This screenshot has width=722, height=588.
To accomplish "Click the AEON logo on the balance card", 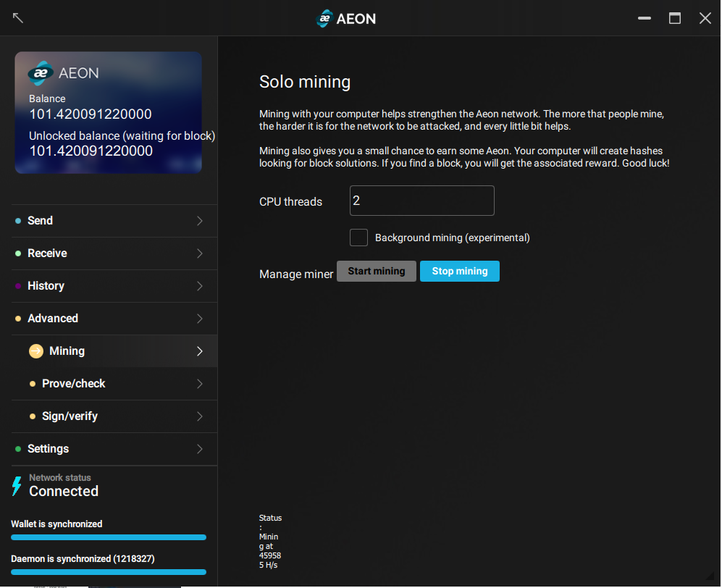I will (64, 72).
